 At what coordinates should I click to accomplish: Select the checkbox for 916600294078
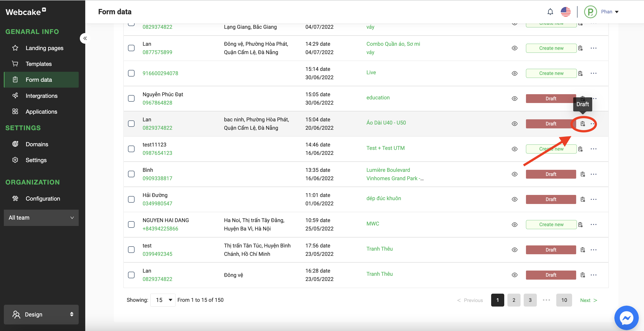131,73
